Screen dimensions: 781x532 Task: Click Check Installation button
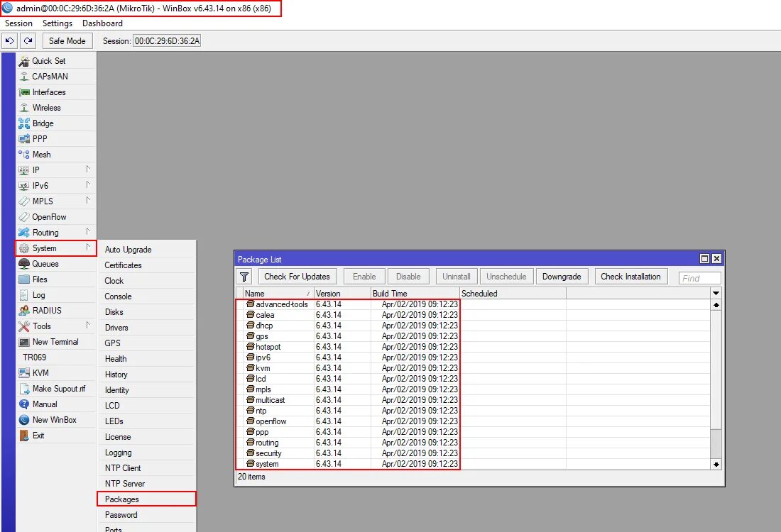630,277
